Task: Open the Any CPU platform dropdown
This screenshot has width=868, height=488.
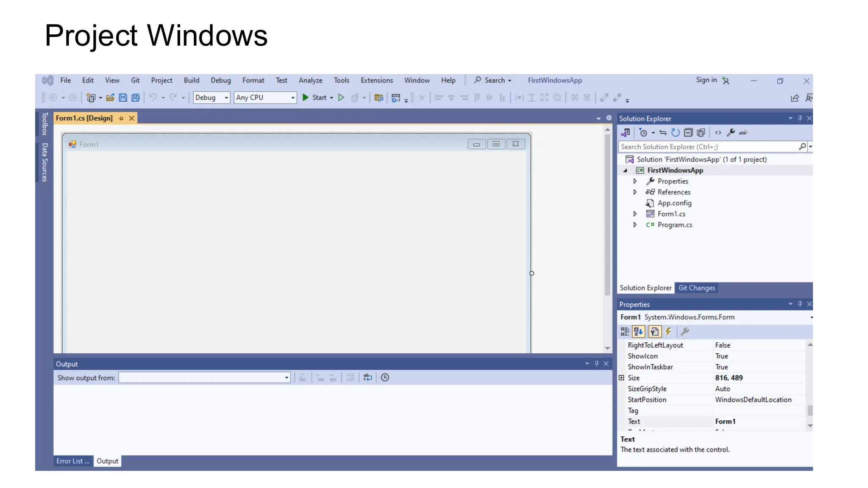Action: 265,97
